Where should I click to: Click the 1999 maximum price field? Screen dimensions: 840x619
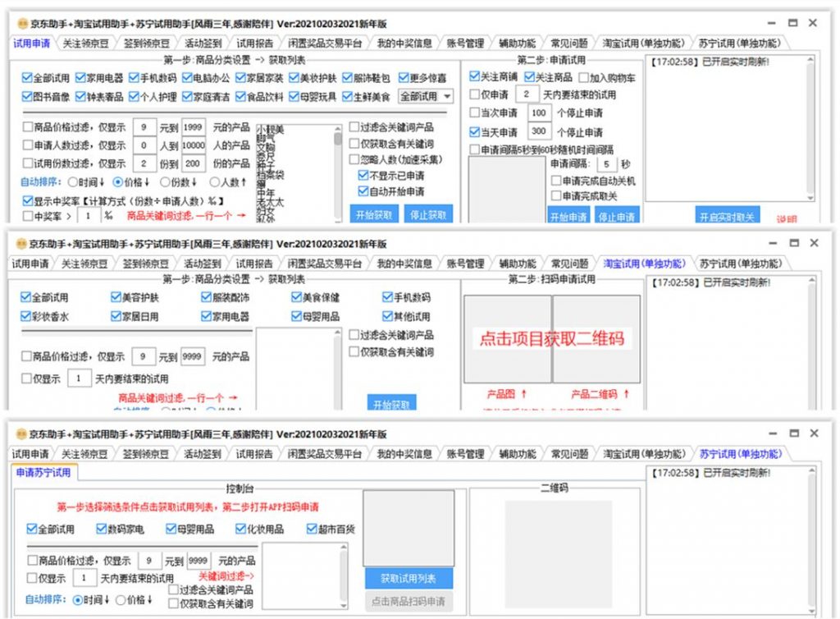click(x=193, y=127)
